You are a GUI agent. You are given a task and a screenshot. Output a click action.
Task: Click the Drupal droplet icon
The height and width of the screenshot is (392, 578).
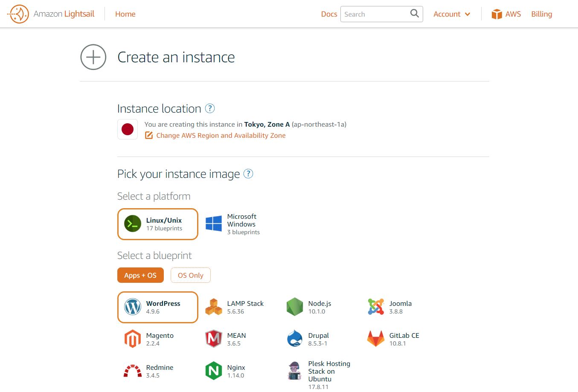[295, 339]
